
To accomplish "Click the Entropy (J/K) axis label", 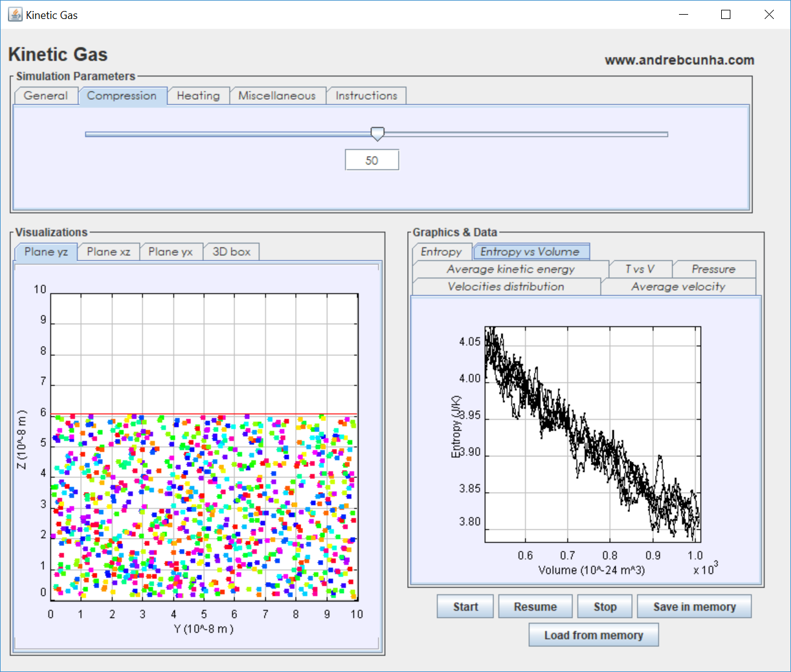I will [x=456, y=427].
